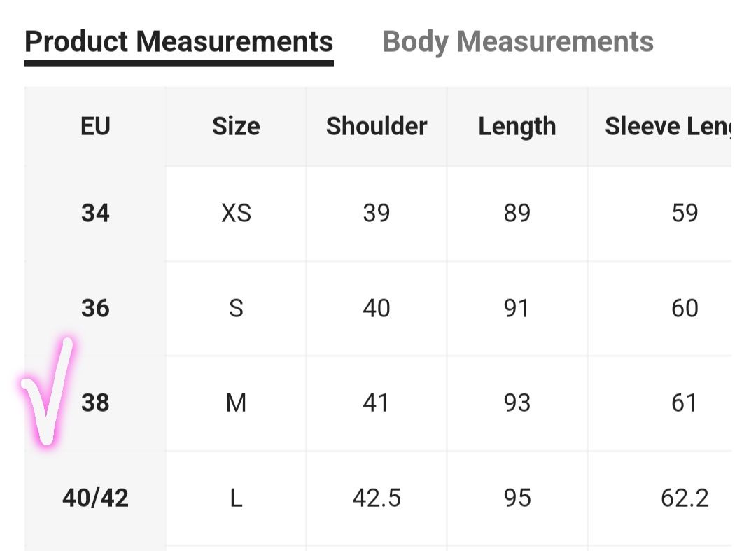Select the EU 40/42 row label

click(x=95, y=498)
